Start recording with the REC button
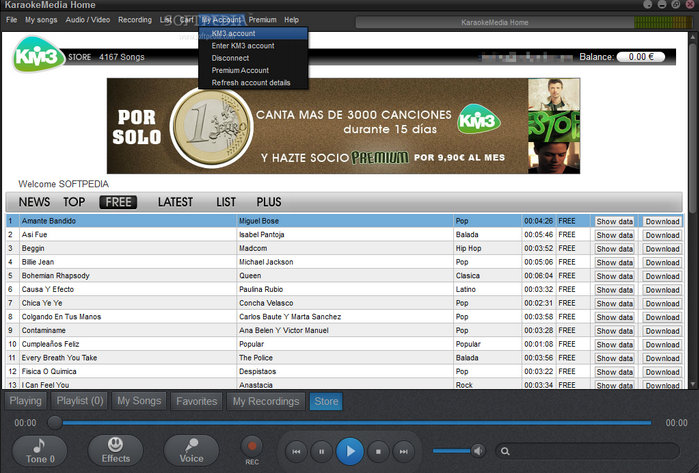The image size is (699, 473). (252, 446)
